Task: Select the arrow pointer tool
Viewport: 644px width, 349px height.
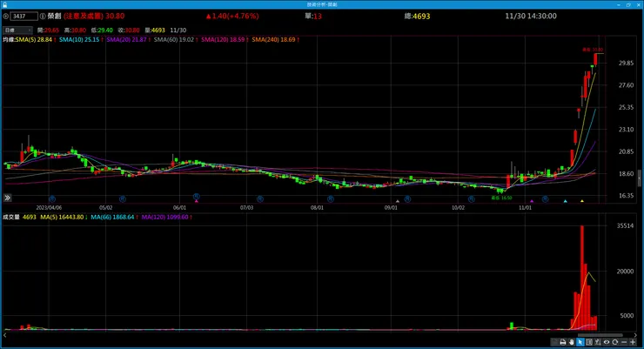Action: click(580, 342)
